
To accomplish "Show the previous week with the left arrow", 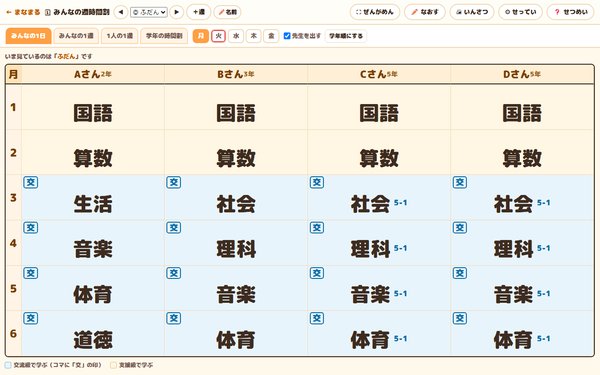I will (121, 12).
